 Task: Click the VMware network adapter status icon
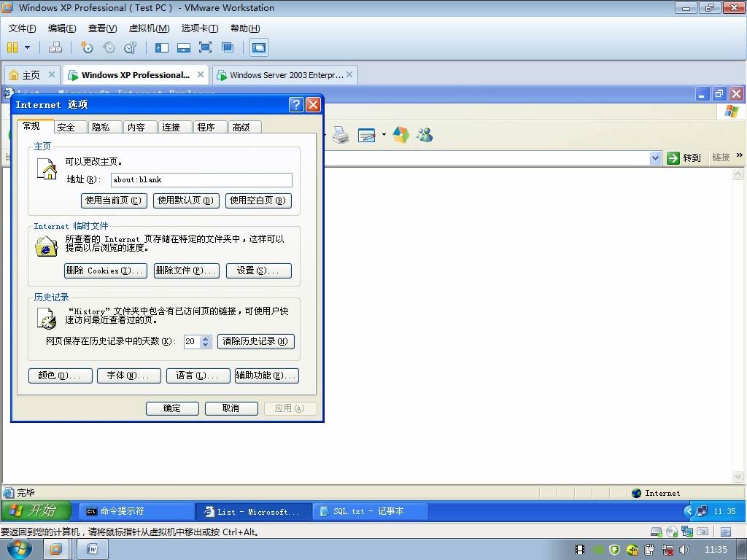(687, 532)
